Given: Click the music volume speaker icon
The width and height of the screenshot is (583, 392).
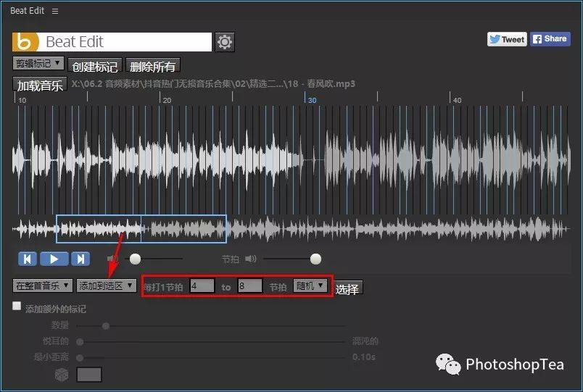Looking at the screenshot, I should click(x=112, y=259).
